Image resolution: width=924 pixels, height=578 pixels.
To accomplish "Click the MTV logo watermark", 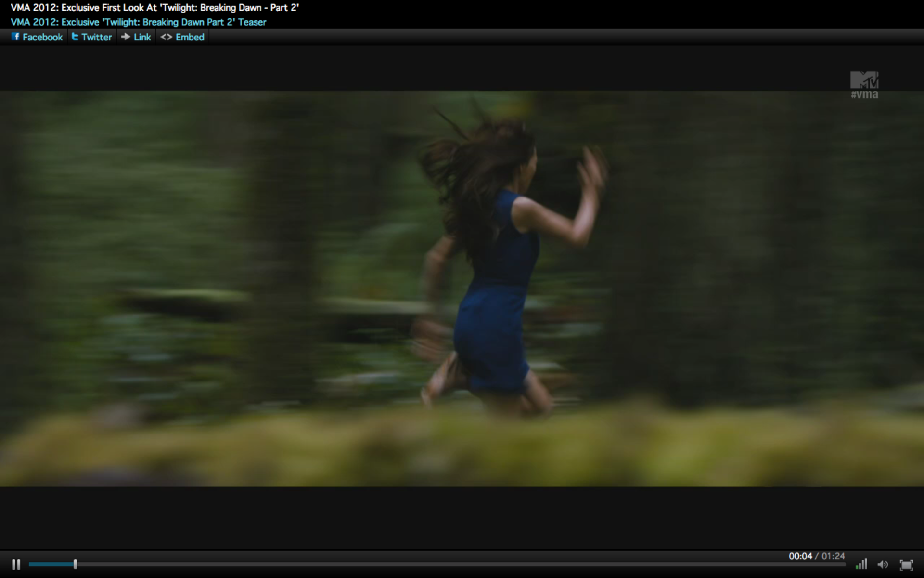I will pyautogui.click(x=864, y=79).
